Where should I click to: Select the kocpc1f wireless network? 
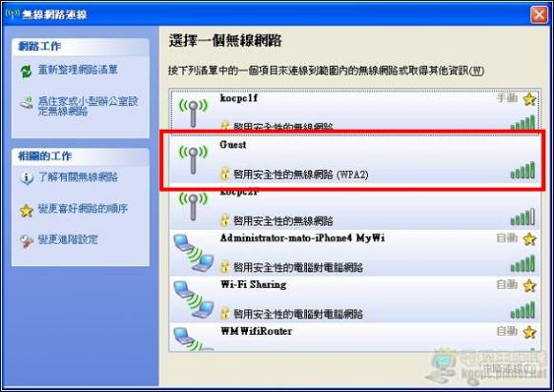click(x=355, y=110)
